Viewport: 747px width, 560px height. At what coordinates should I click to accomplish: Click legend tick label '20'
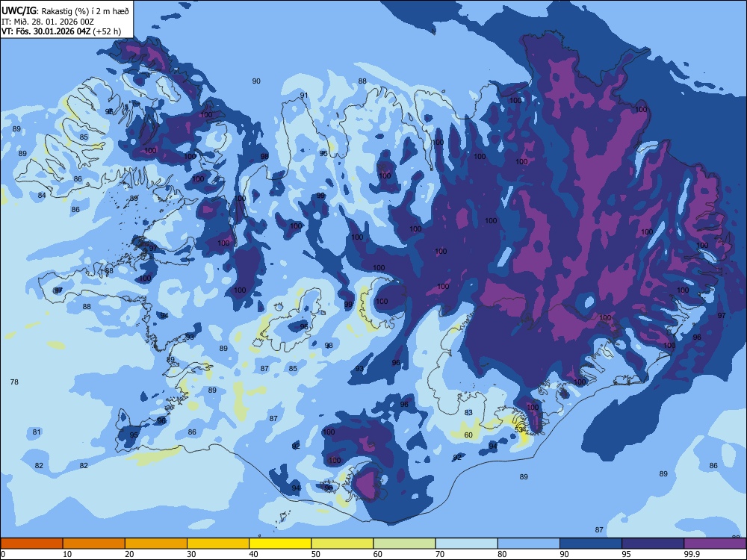click(129, 554)
